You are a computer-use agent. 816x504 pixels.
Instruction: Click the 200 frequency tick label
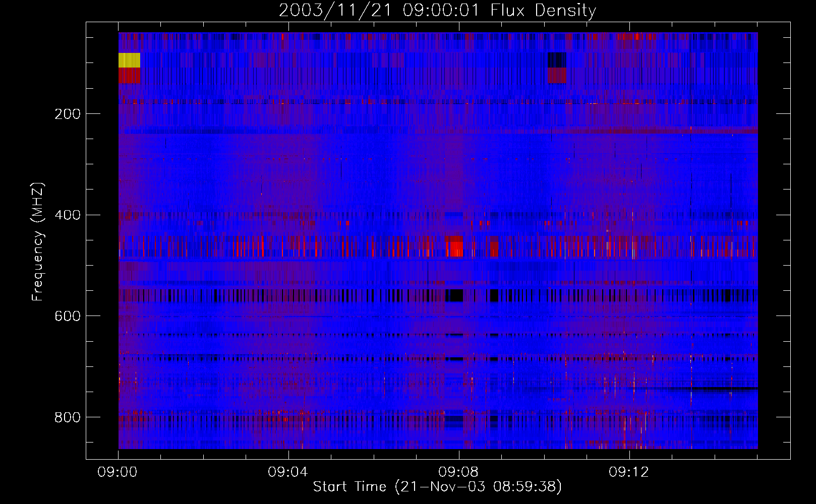68,114
